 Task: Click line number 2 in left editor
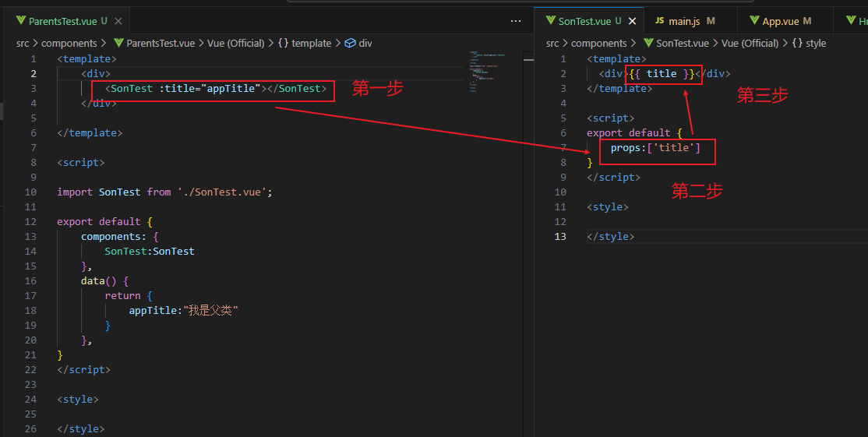pos(34,73)
